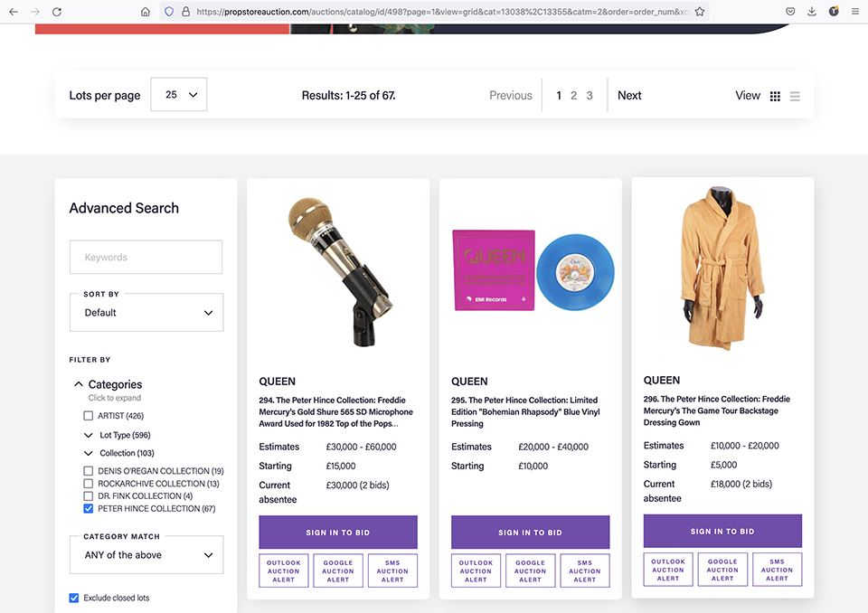
Task: Bookmark this page with star icon
Action: pyautogui.click(x=700, y=12)
